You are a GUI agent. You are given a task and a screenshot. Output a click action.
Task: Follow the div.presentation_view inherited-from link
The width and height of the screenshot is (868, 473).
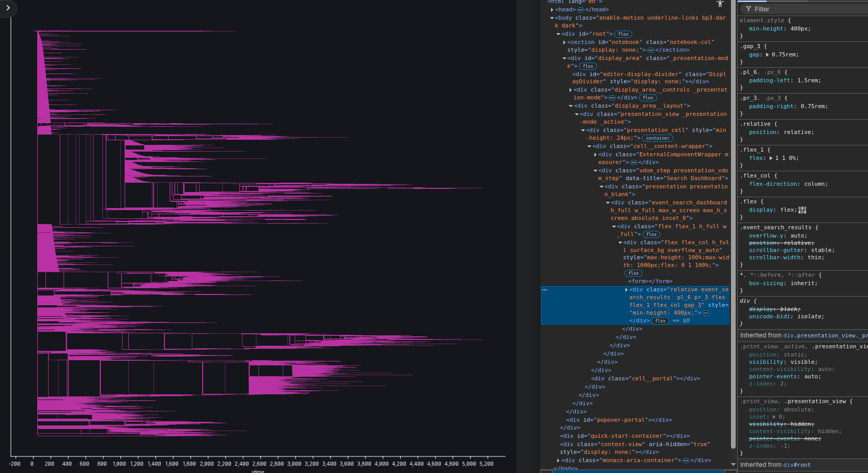tap(825, 336)
